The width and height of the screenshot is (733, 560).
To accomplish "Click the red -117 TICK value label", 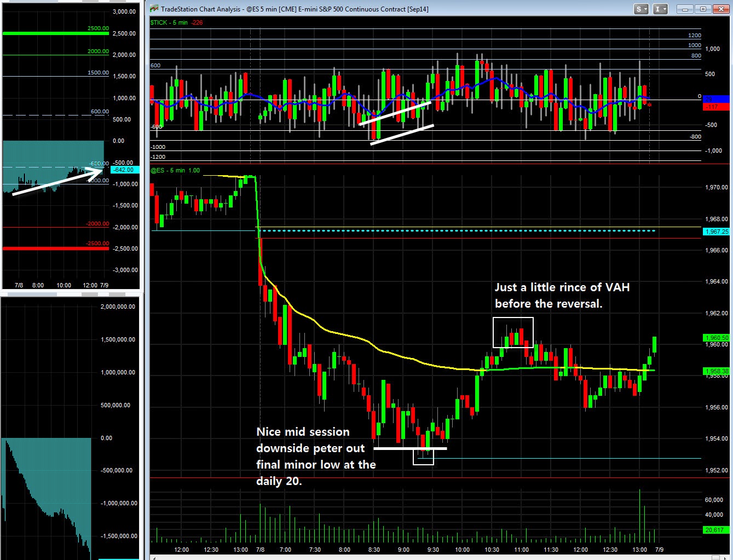I will pyautogui.click(x=715, y=107).
